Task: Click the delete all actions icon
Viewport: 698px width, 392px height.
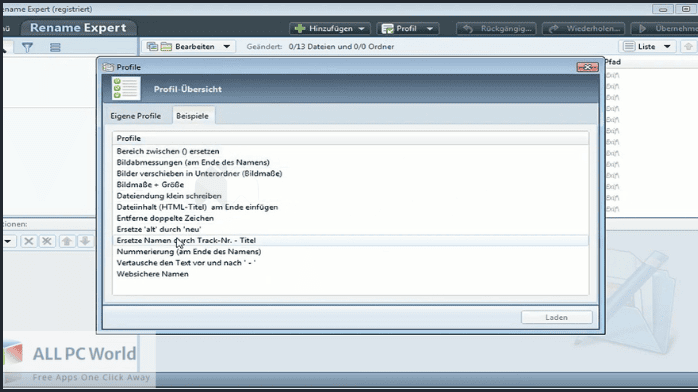Action: (x=47, y=241)
